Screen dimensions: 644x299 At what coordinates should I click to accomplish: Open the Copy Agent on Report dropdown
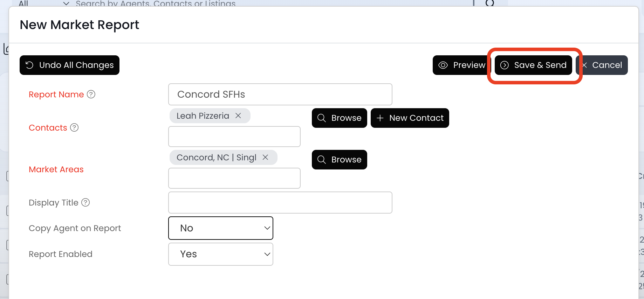click(x=221, y=228)
